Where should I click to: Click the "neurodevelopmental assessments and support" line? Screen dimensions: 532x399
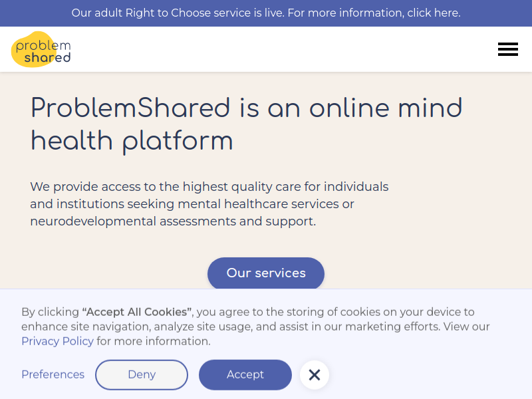173,221
